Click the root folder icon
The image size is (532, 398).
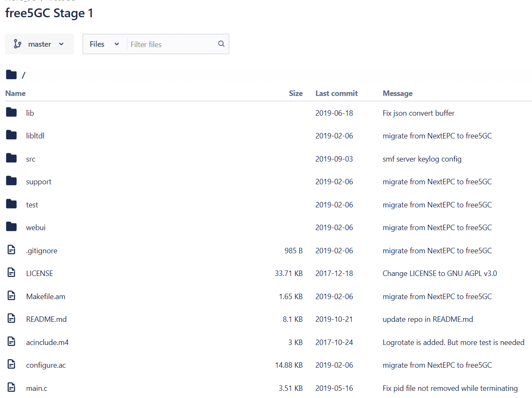coord(11,75)
